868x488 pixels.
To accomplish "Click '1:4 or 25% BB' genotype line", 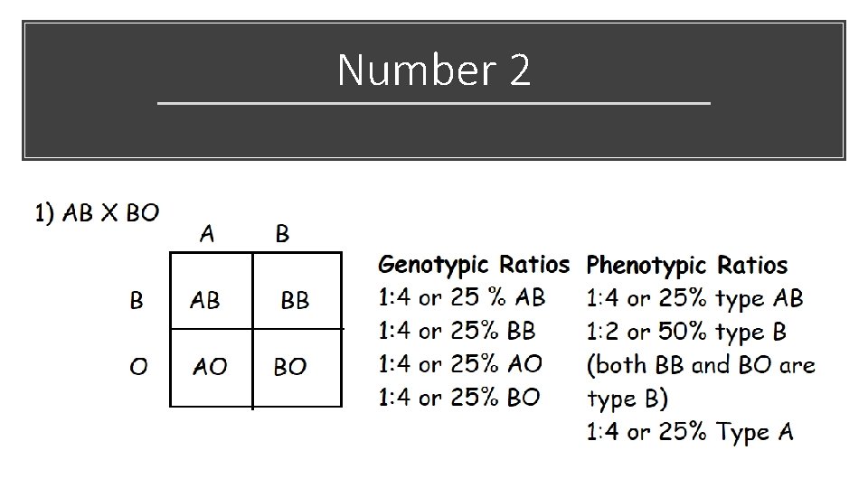I will tap(458, 331).
